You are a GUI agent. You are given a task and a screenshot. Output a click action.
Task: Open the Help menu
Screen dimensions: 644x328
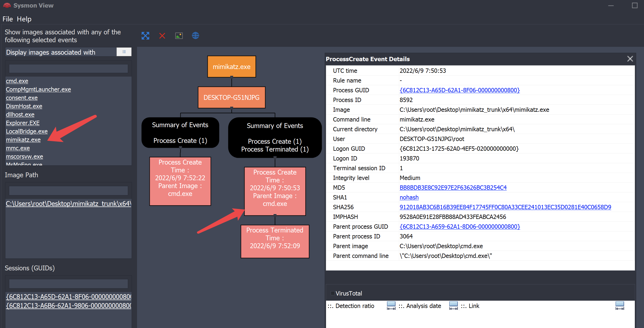click(x=24, y=19)
